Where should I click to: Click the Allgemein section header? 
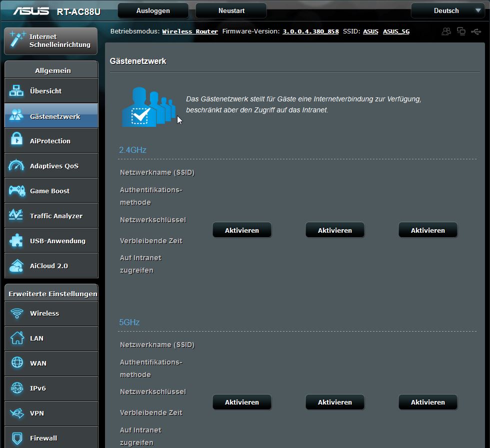click(x=51, y=70)
